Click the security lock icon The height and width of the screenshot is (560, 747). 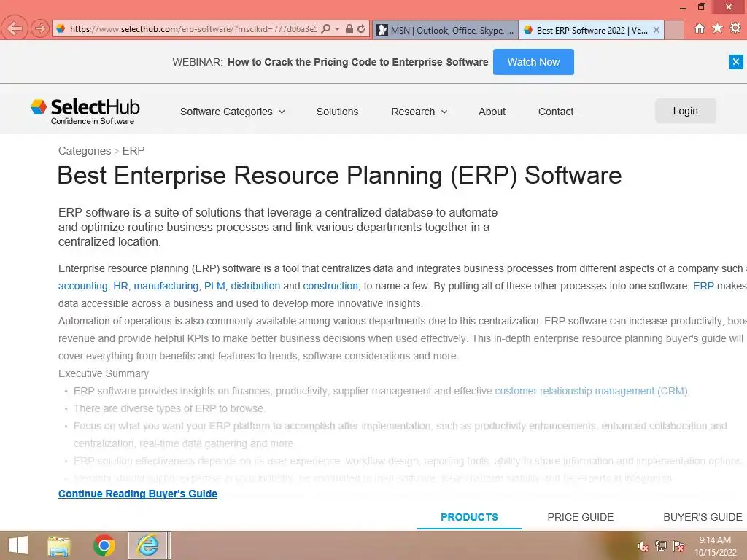pyautogui.click(x=349, y=29)
